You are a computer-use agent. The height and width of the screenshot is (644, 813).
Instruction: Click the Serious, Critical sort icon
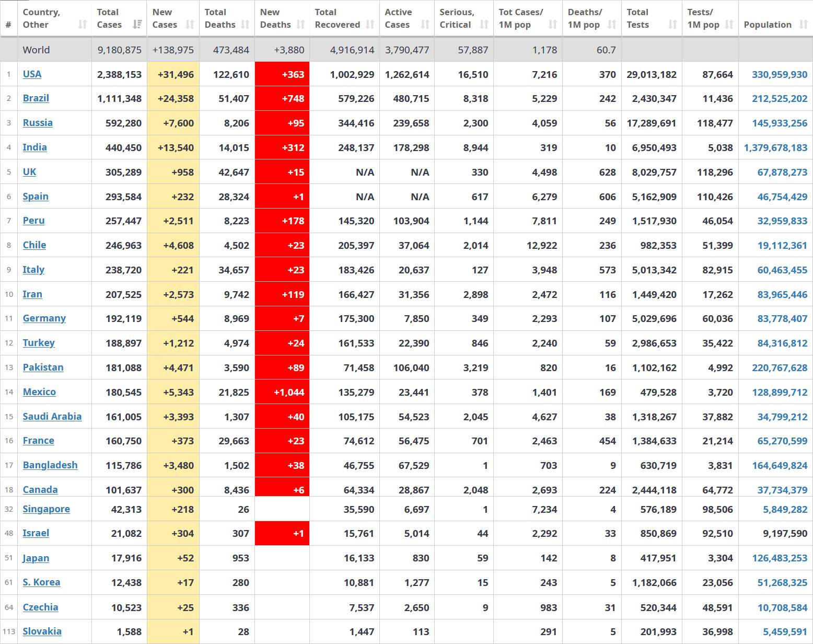[x=484, y=25]
